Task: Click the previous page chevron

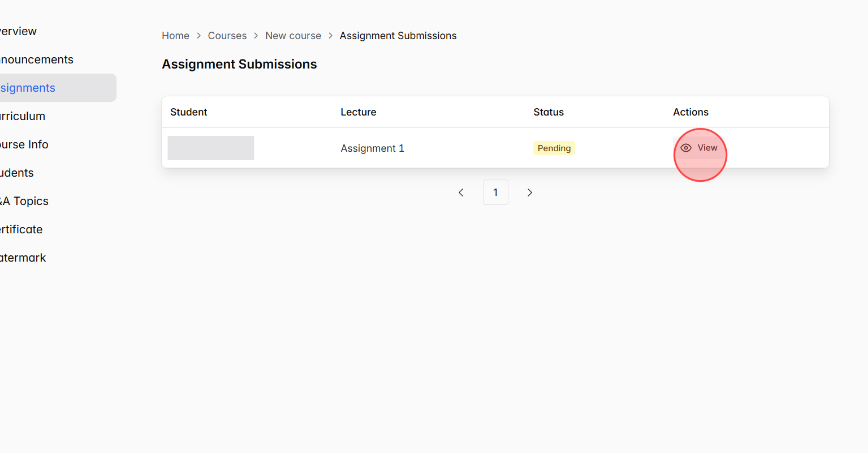Action: [461, 193]
